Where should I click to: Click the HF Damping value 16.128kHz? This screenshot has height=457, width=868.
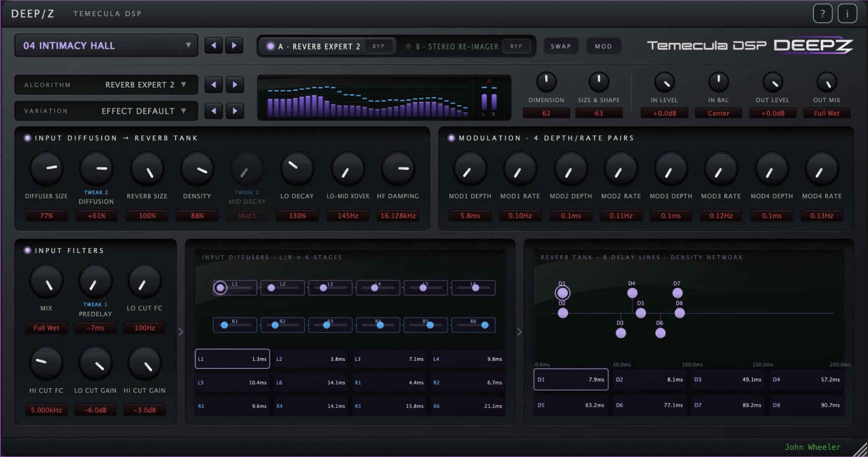(398, 216)
